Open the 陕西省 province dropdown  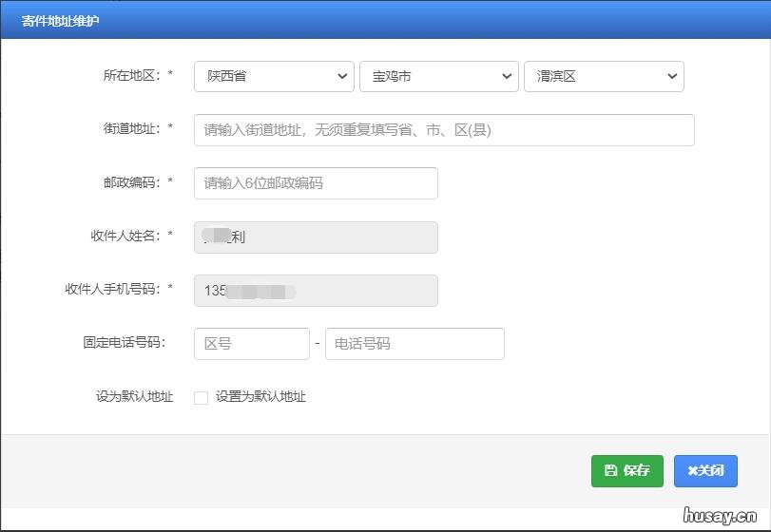(x=274, y=76)
